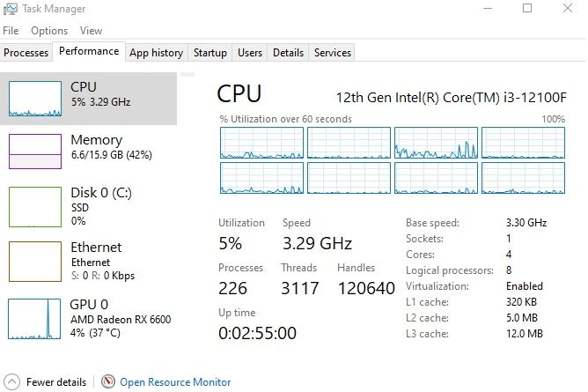The width and height of the screenshot is (588, 392).
Task: Click the Resource Monitor gauge icon
Action: click(108, 382)
